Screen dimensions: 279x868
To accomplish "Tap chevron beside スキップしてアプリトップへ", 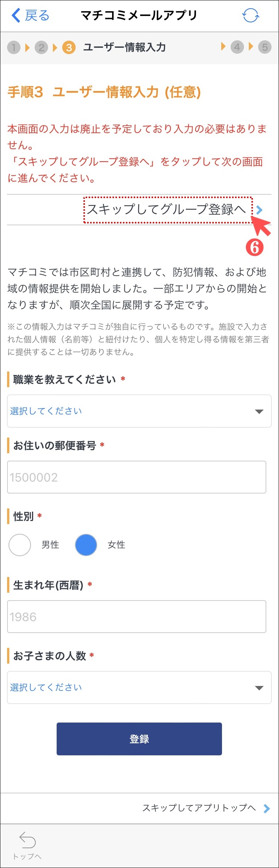I will coord(266,809).
